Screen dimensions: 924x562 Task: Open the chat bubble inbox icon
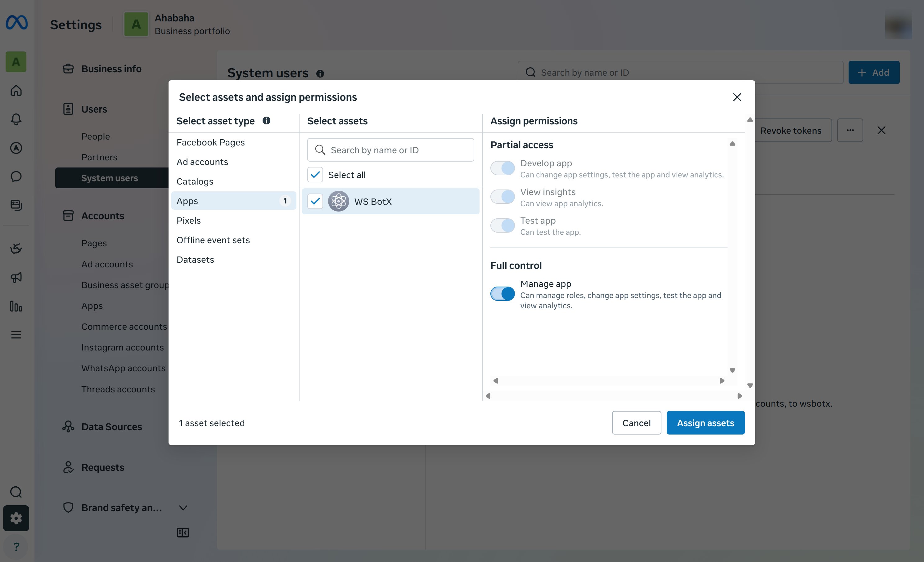(x=16, y=176)
